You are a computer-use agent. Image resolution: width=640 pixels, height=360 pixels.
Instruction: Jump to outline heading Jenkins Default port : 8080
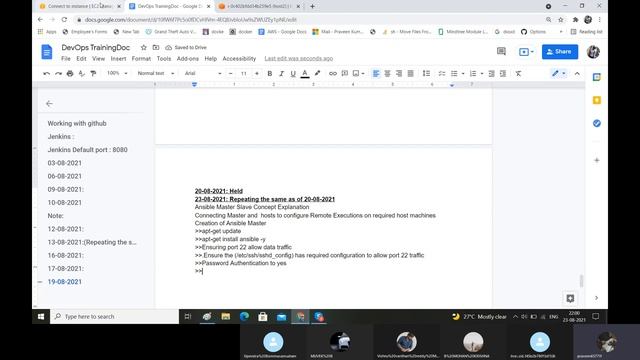(x=87, y=150)
